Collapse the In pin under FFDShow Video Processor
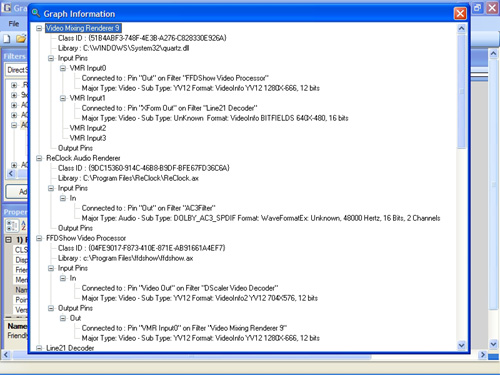Image resolution: width=500 pixels, height=375 pixels. click(63, 278)
